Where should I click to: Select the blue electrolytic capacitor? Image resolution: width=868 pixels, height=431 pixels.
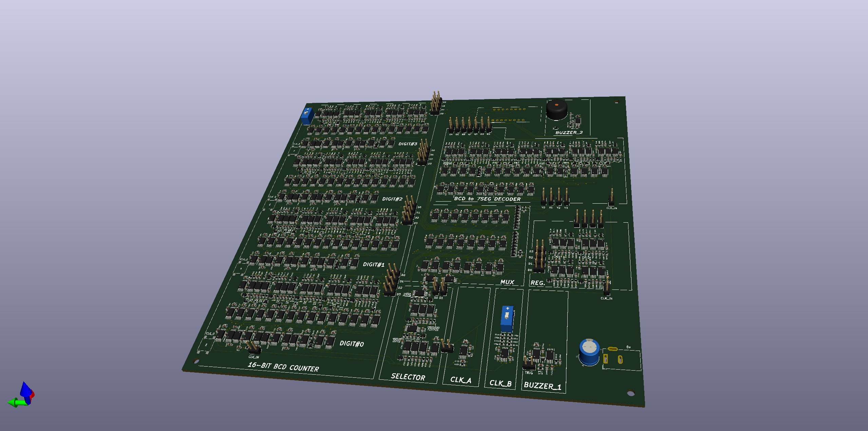(x=589, y=352)
